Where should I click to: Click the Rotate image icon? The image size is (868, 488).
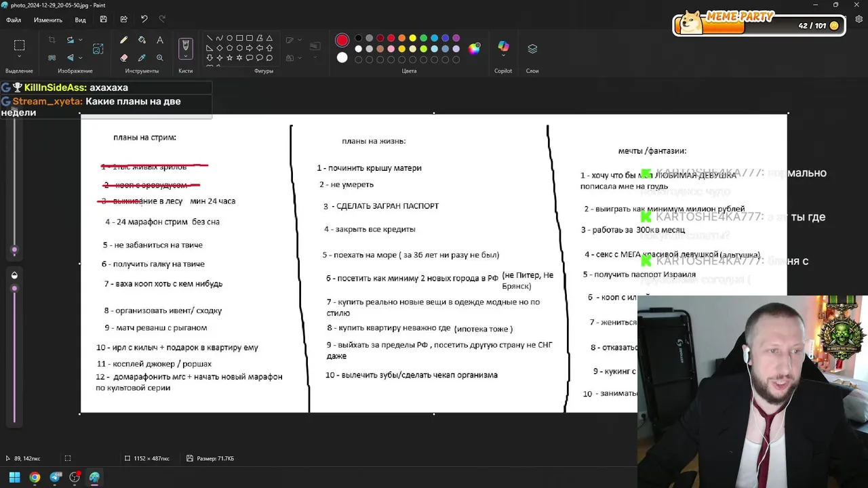70,40
